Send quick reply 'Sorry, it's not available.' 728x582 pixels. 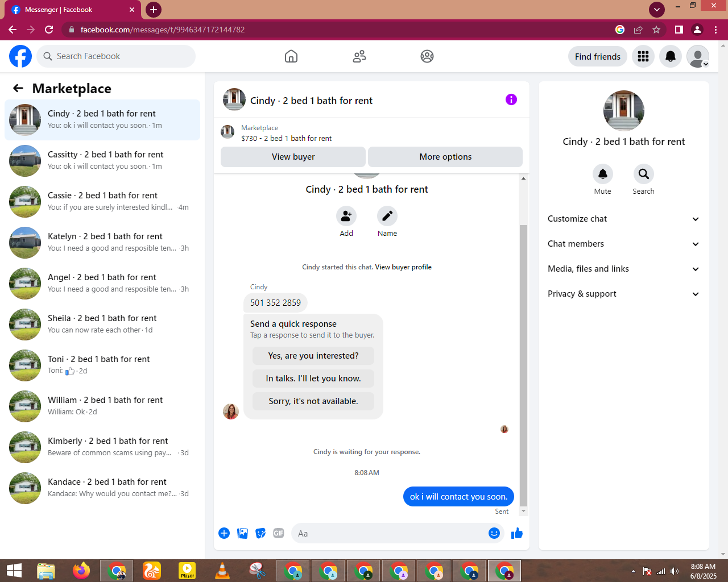click(x=313, y=401)
